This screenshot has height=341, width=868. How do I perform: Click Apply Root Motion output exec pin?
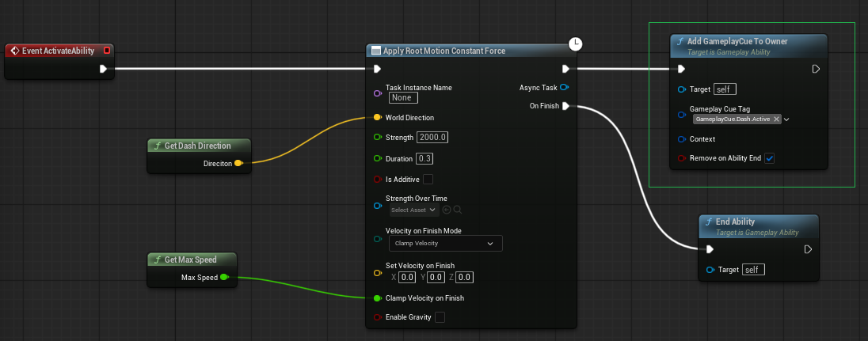(565, 69)
